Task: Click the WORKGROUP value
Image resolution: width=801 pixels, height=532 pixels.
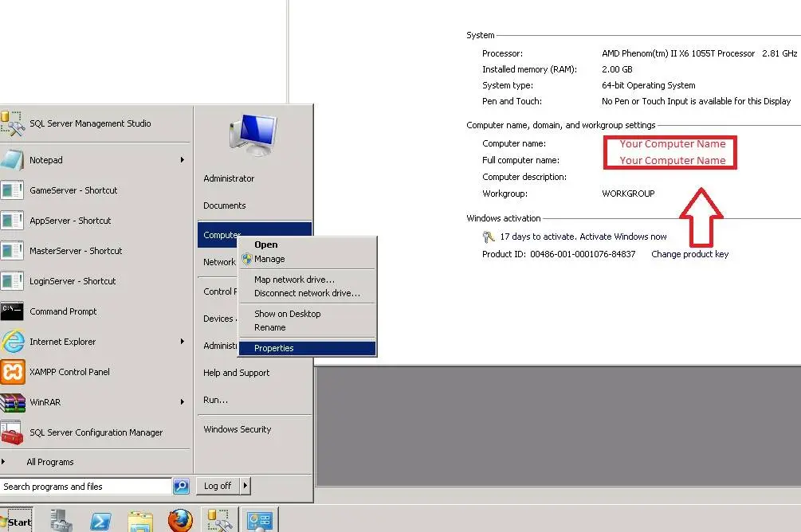Action: [x=628, y=194]
